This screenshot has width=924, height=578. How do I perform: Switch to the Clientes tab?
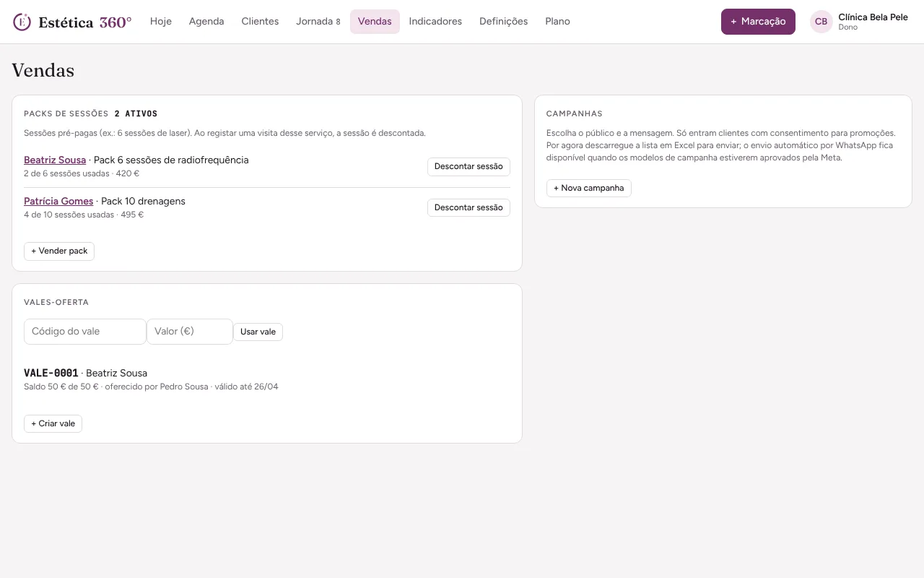coord(260,22)
